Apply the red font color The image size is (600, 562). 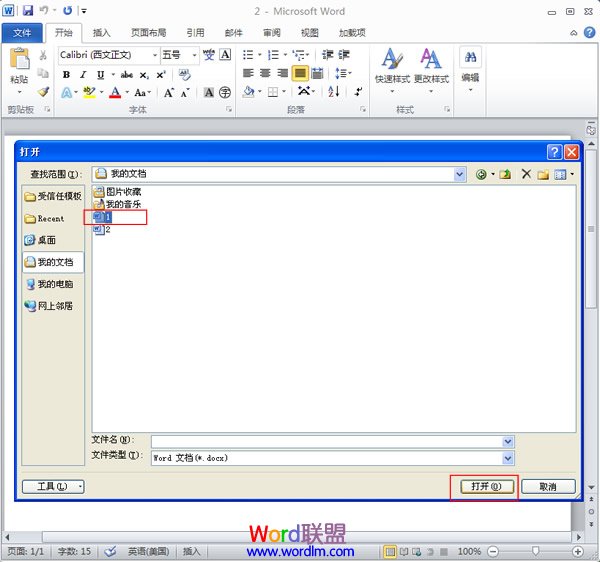[115, 92]
